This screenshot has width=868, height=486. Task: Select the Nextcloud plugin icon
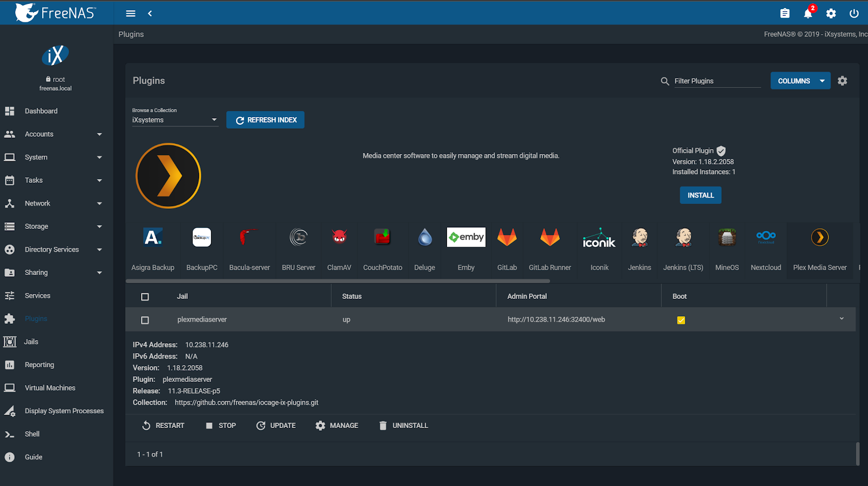[766, 237]
